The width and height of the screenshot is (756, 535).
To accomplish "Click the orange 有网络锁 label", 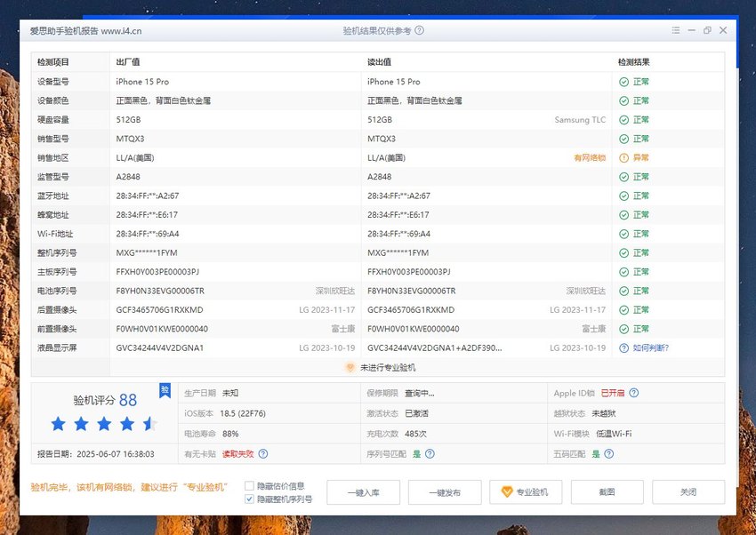I will pos(590,158).
